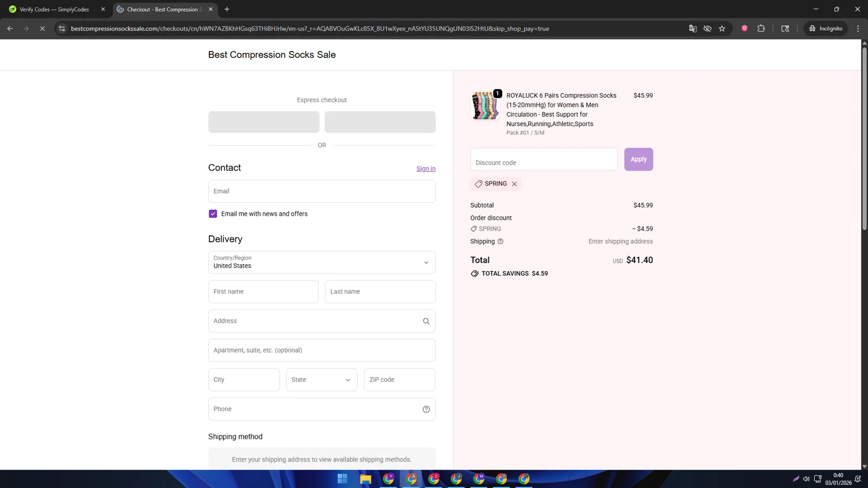The height and width of the screenshot is (488, 868).
Task: Open the red shield extension icon
Action: 745,28
